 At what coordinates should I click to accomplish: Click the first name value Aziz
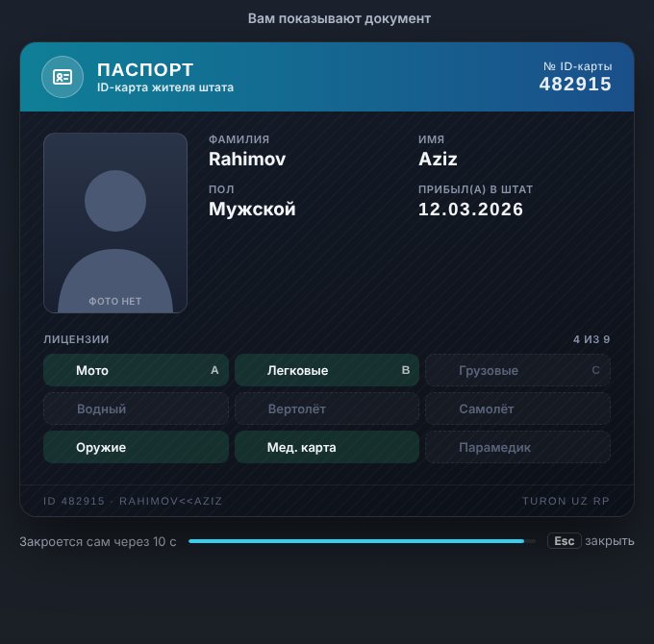click(x=438, y=159)
